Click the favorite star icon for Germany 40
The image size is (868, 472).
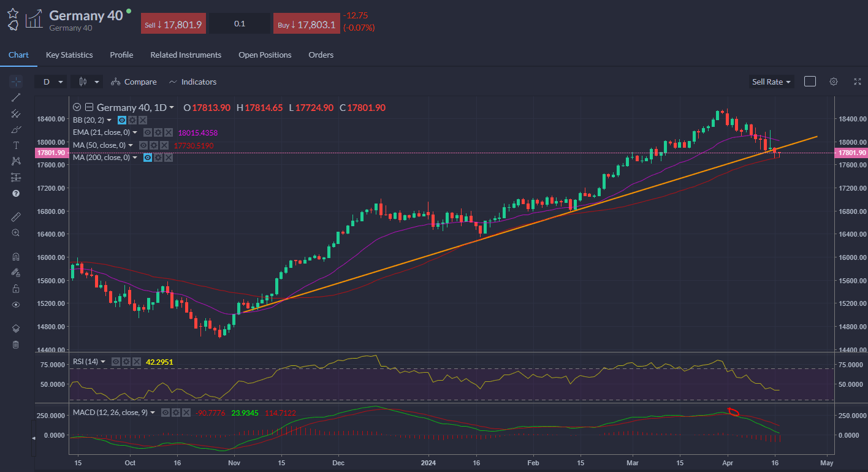tap(13, 12)
